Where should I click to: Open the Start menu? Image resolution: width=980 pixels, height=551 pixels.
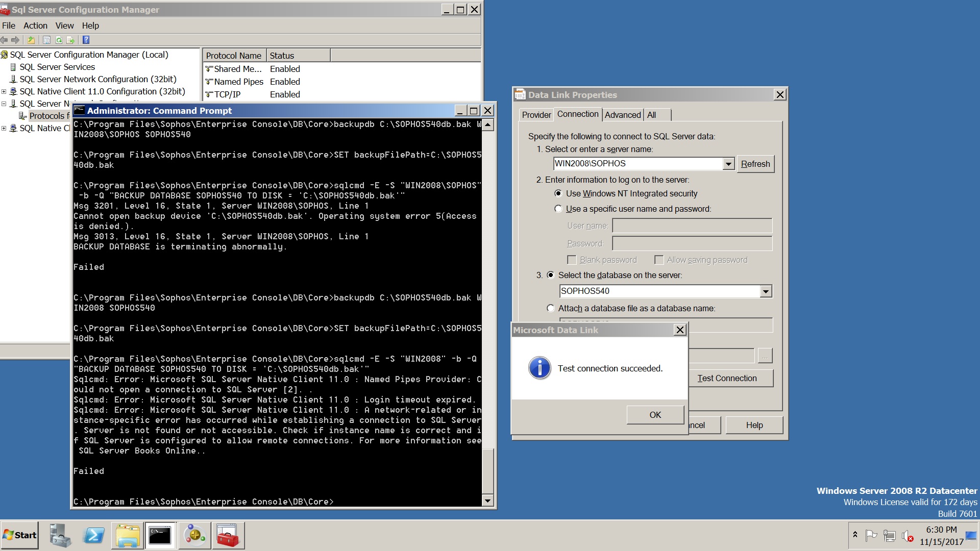coord(19,535)
